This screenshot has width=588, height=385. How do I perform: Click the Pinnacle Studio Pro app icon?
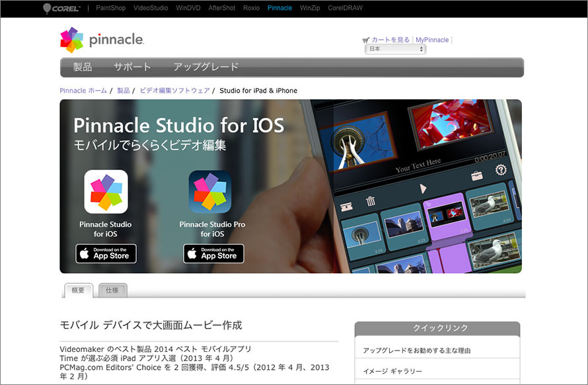point(210,192)
